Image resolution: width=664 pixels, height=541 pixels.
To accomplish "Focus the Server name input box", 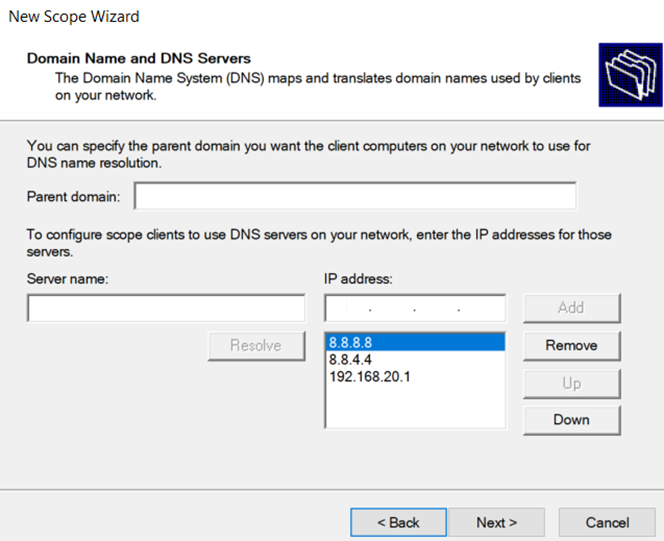I will click(166, 308).
